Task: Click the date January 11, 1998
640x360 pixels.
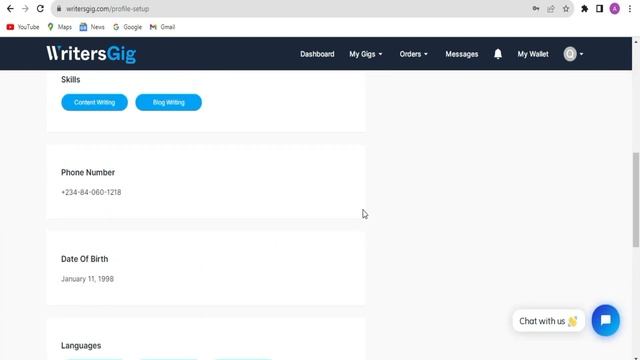Action: click(x=87, y=279)
